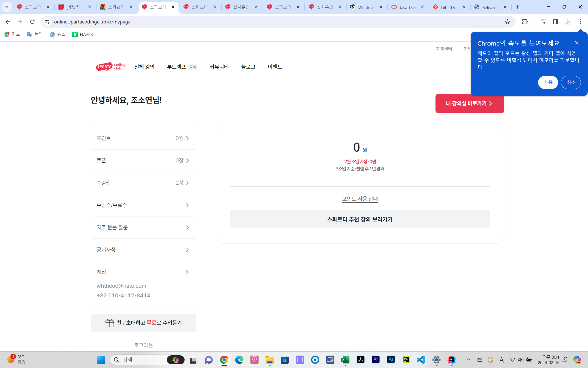The height and width of the screenshot is (368, 588).
Task: Toggle the Chrome side panel icon
Action: coord(556,22)
